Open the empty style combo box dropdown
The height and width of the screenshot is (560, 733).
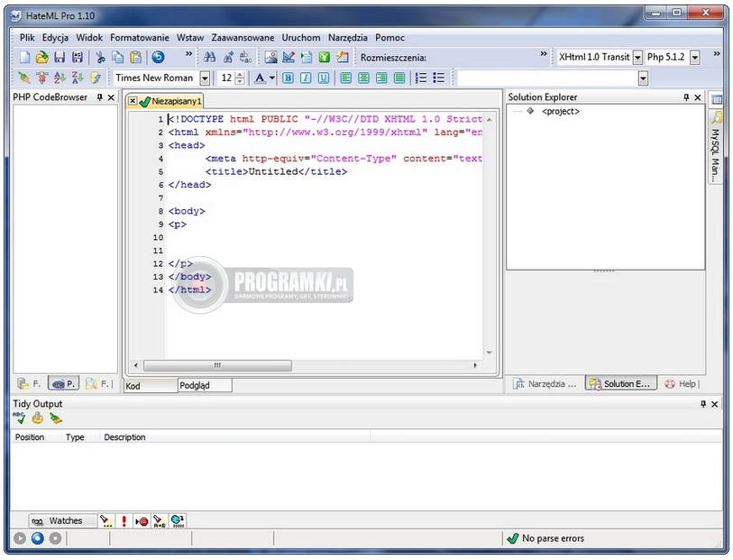tap(643, 78)
